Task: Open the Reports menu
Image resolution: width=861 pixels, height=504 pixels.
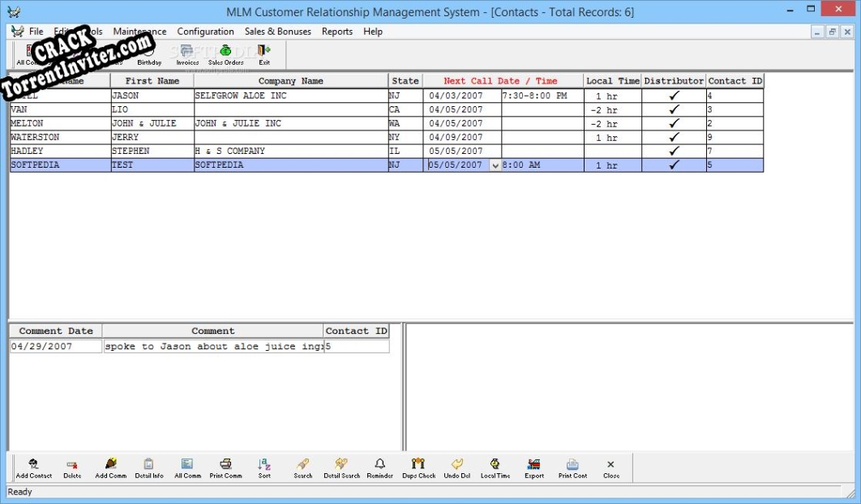Action: [x=336, y=32]
